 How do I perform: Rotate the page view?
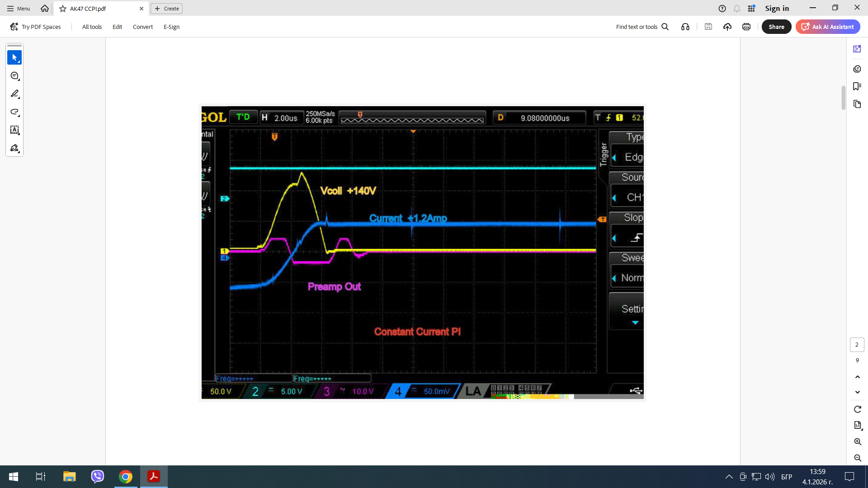click(x=858, y=409)
